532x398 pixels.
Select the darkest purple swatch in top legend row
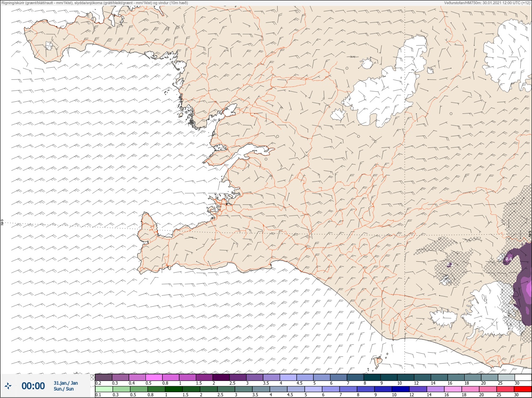[221, 377]
